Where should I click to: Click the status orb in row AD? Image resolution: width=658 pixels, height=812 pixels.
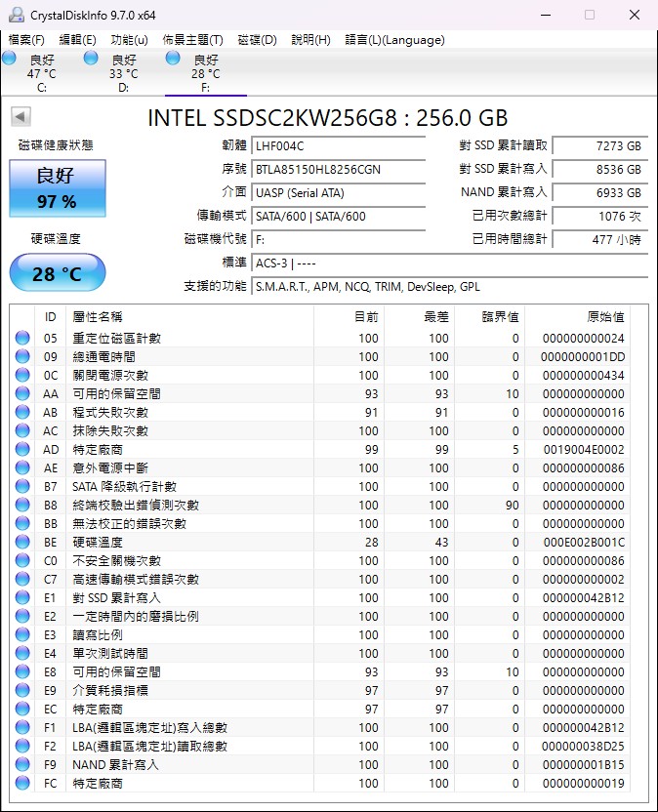22,449
